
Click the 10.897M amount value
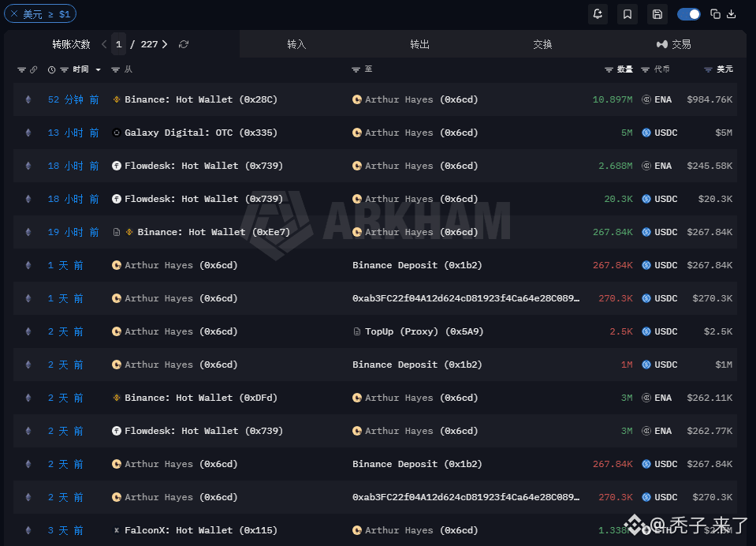coord(613,99)
